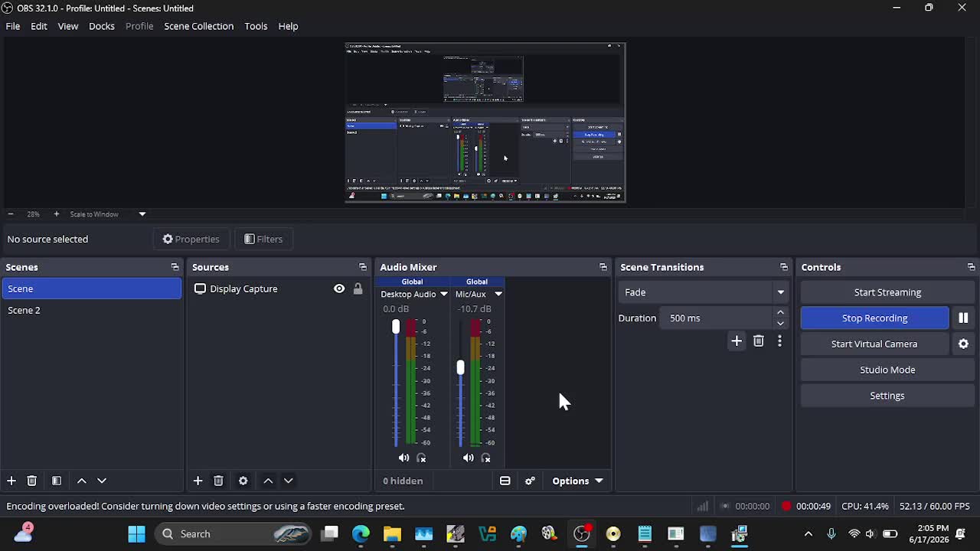Open source properties gear in Sources toolbar
Viewport: 980px width, 551px height.
[x=243, y=481]
